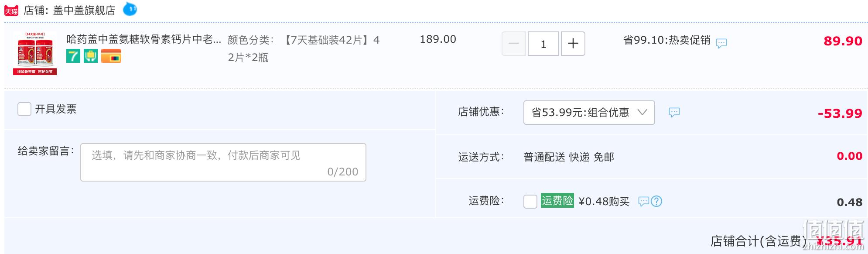Click the question mark help icon for 运费险
The image size is (868, 254).
[656, 201]
